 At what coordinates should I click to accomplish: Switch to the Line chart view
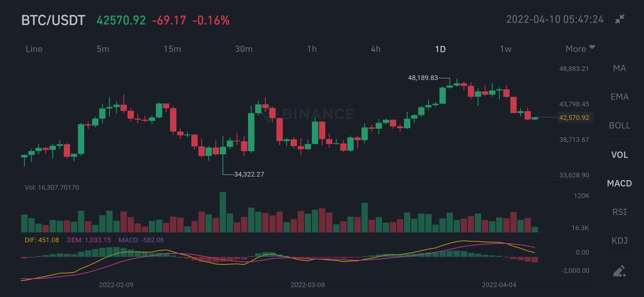point(34,49)
